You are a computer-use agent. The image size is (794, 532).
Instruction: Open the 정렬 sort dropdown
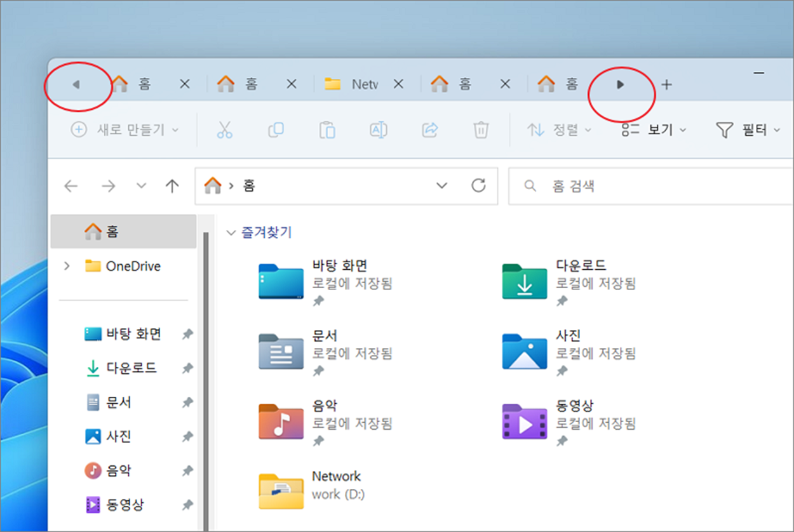click(559, 130)
